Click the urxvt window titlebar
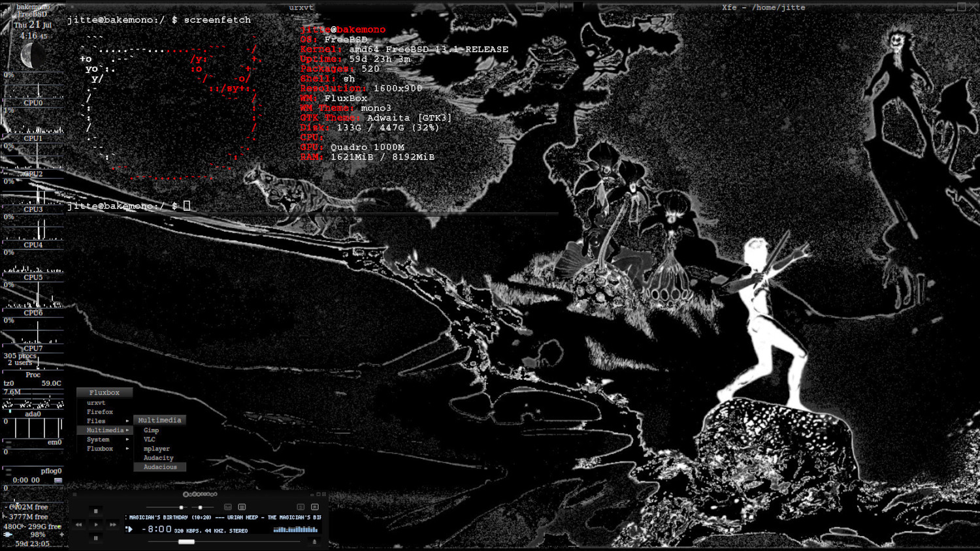 click(x=301, y=7)
